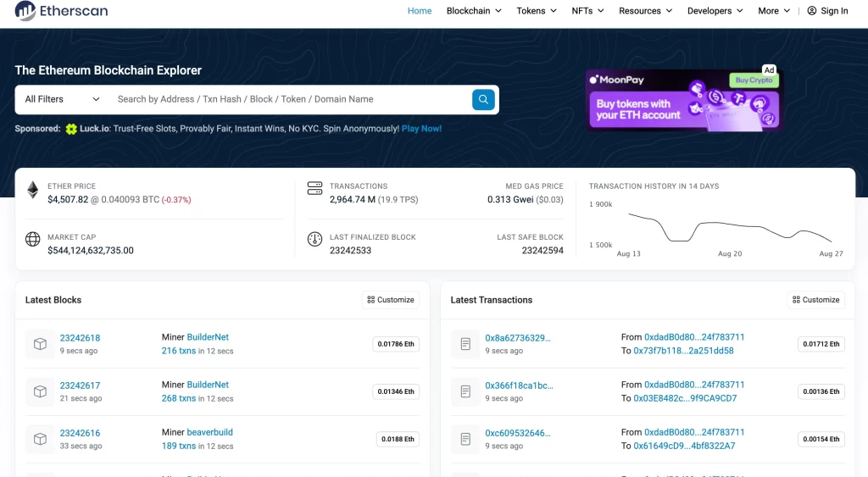View the 268 txns link
This screenshot has width=868, height=477.
[179, 398]
